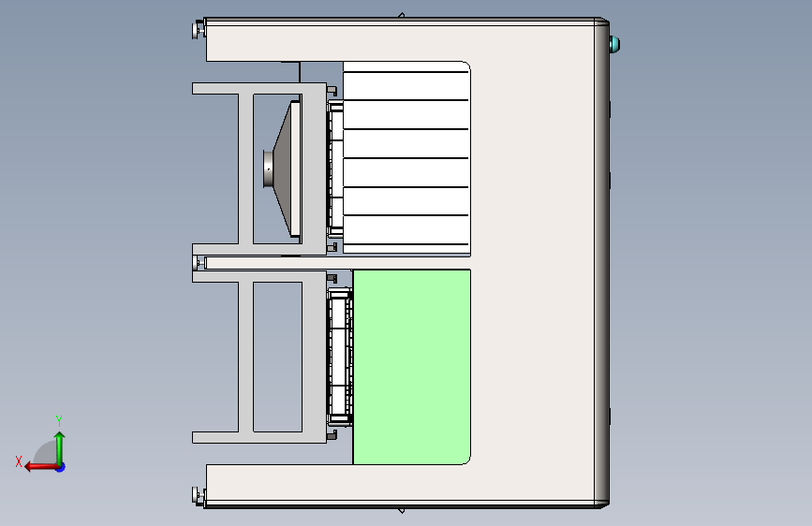Select the top-left corner bolt of the housing
The width and height of the screenshot is (812, 526).
click(x=199, y=29)
